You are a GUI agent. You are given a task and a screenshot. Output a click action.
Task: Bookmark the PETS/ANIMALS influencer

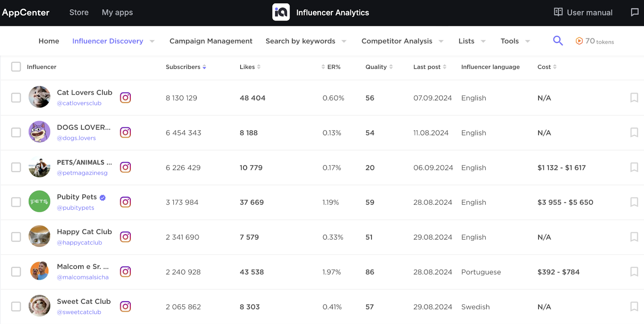pyautogui.click(x=634, y=167)
